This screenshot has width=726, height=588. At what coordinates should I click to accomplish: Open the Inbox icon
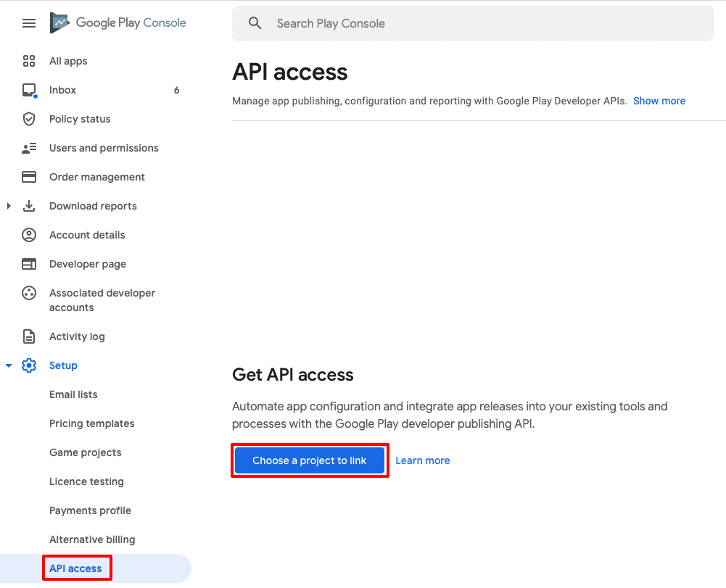pos(28,89)
